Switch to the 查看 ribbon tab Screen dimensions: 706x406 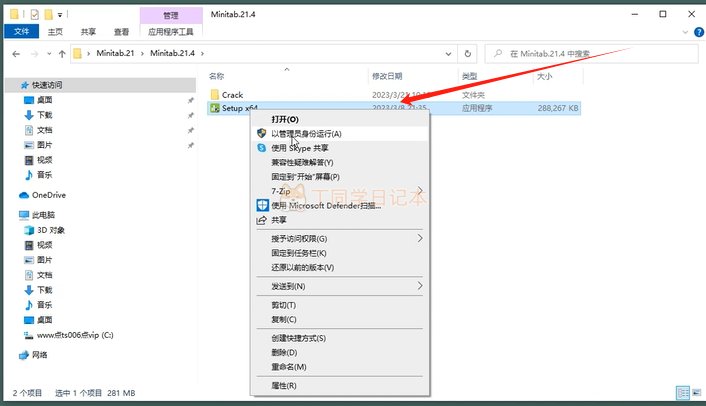(x=121, y=32)
